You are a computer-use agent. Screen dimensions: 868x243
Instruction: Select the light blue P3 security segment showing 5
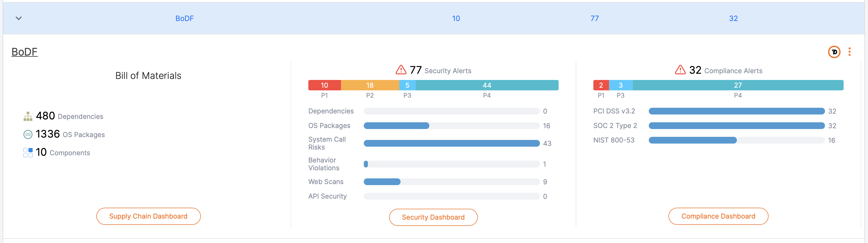[x=407, y=85]
